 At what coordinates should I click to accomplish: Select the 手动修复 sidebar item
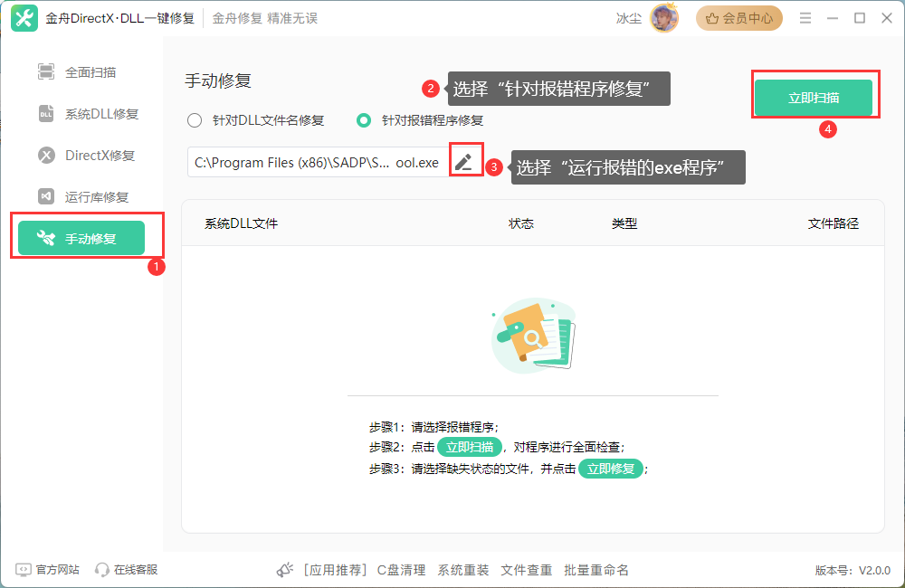click(x=81, y=238)
